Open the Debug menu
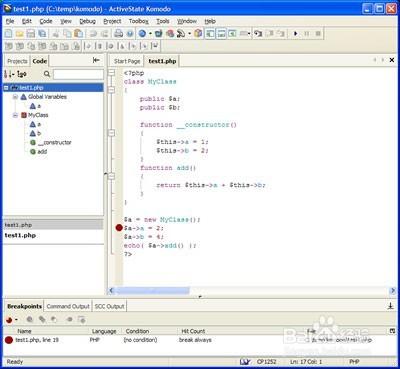 coord(87,21)
